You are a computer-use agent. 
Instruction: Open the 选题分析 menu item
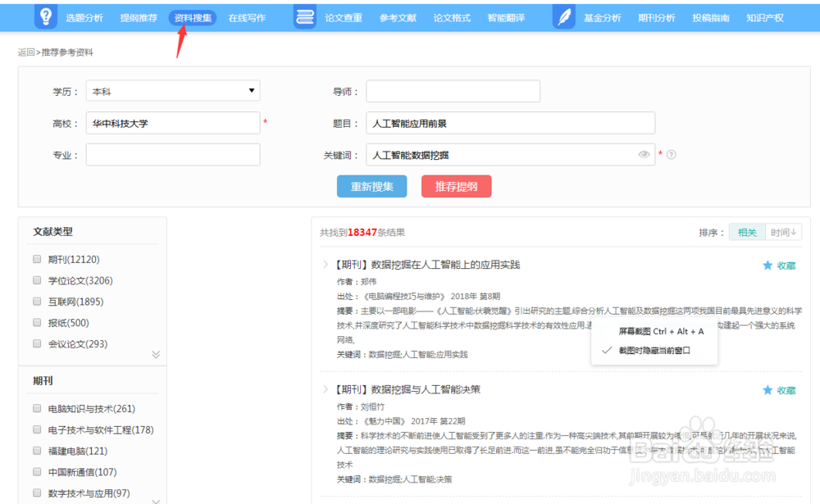[x=84, y=18]
